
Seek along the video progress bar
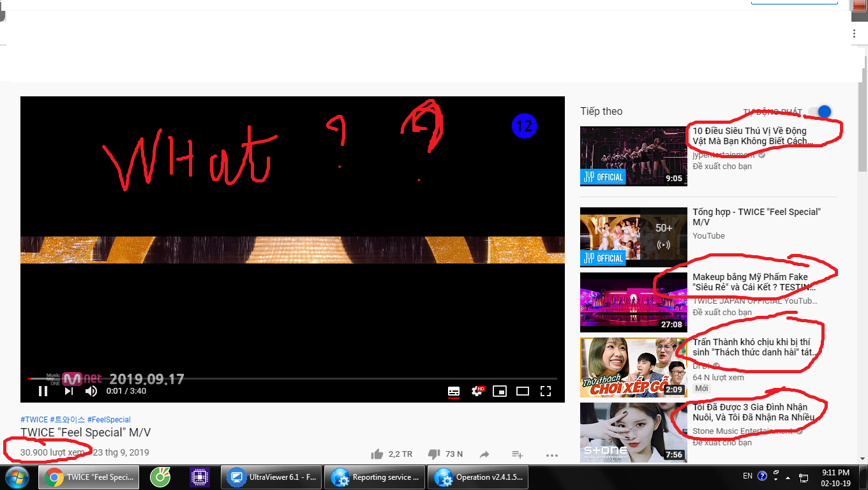pyautogui.click(x=292, y=378)
